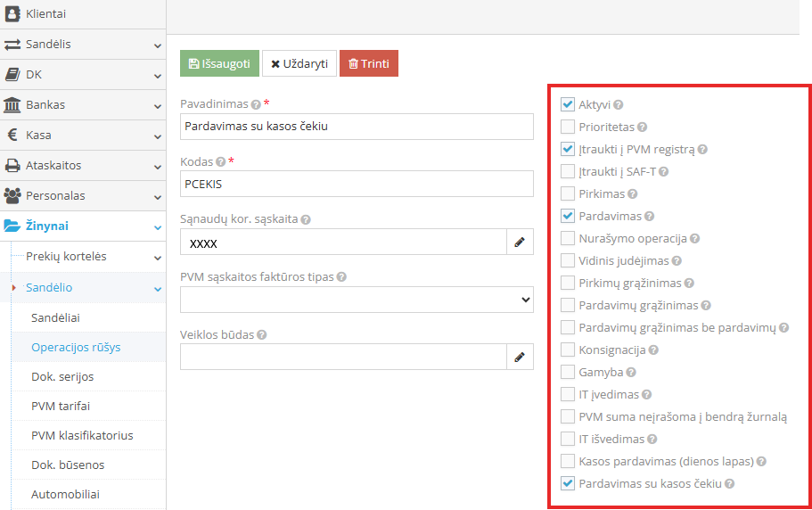This screenshot has width=812, height=510.
Task: Show help for Aktyvi option
Action: click(x=618, y=105)
